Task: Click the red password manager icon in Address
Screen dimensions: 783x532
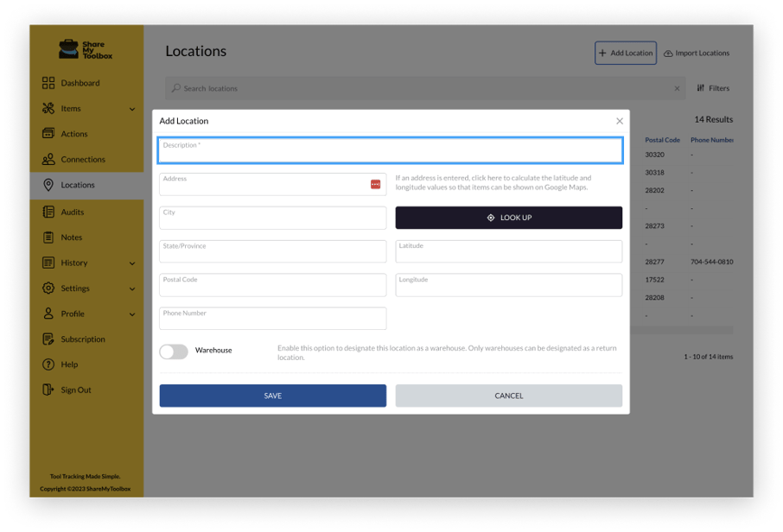Action: (x=376, y=184)
